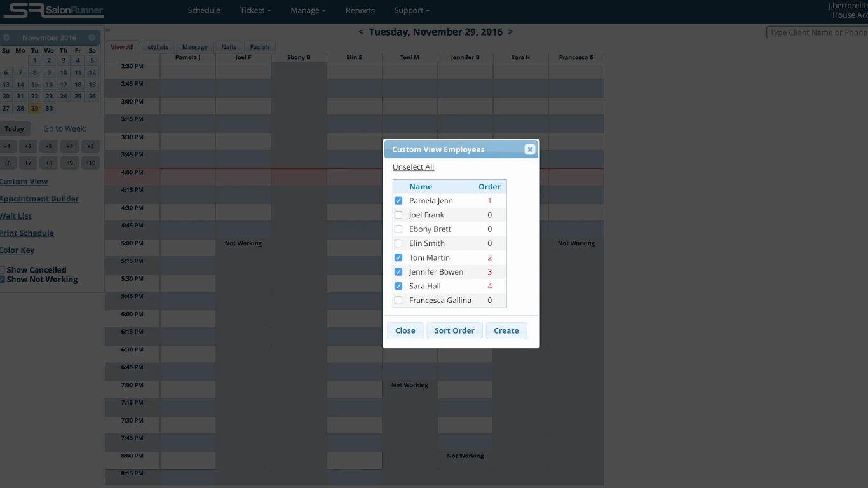
Task: Click the Sort Order button
Action: tap(454, 330)
